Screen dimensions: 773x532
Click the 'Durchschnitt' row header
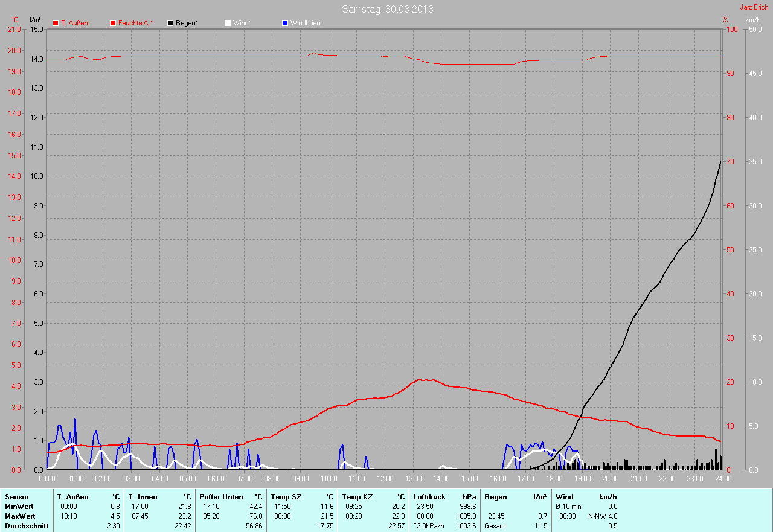[x=27, y=526]
